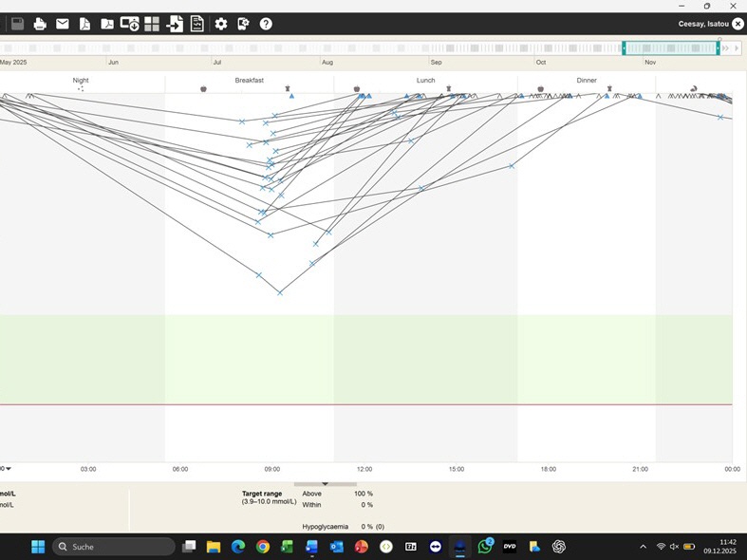This screenshot has height=560, width=747.
Task: Open Google Chrome from the taskbar
Action: point(263,547)
